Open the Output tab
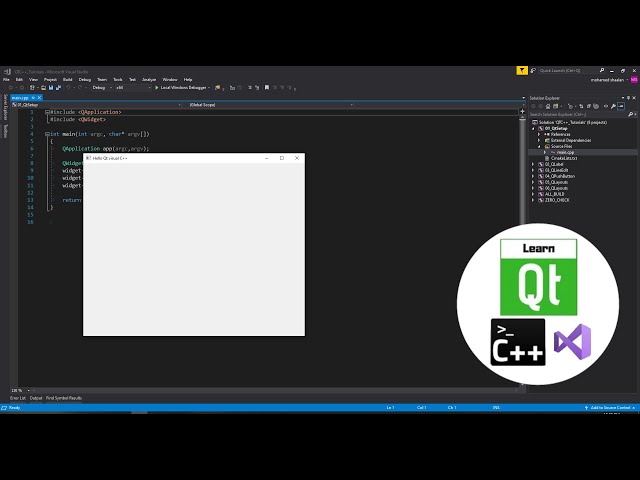Image resolution: width=640 pixels, height=480 pixels. pyautogui.click(x=36, y=398)
